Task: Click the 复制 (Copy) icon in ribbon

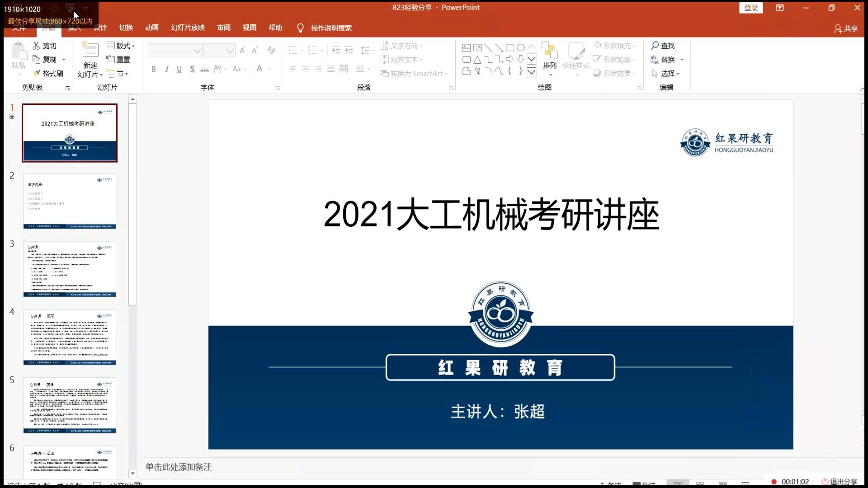Action: point(36,59)
